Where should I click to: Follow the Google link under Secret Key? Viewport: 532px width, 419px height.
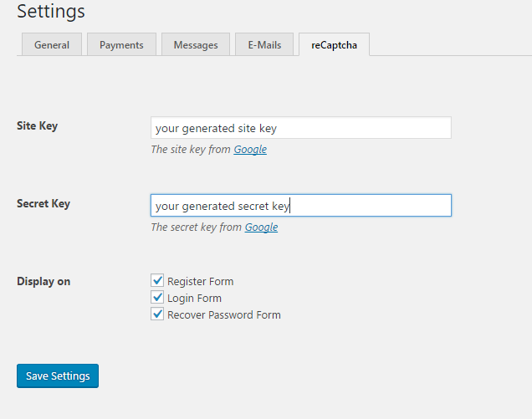(261, 227)
